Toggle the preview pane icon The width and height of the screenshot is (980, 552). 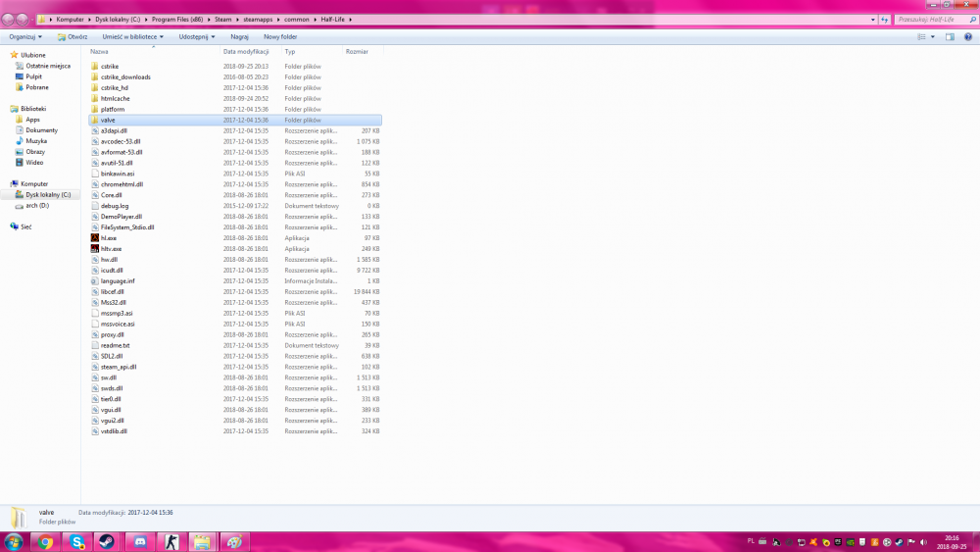point(949,36)
